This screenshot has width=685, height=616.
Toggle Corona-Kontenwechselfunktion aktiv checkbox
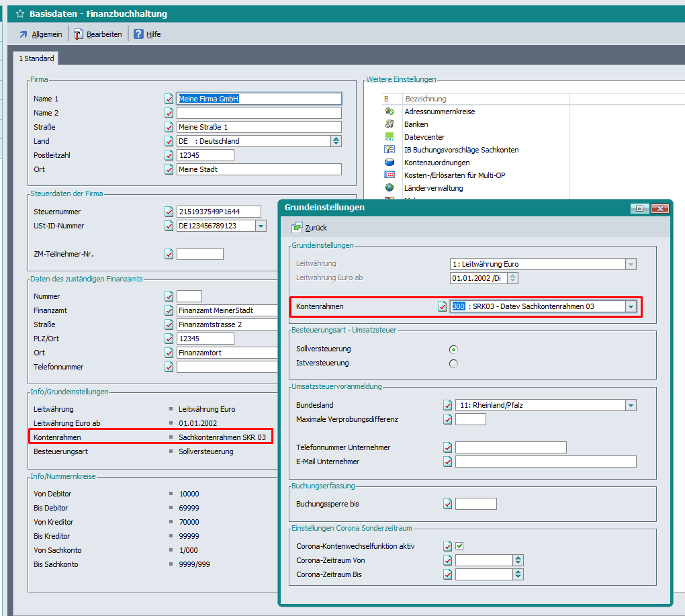coord(459,546)
